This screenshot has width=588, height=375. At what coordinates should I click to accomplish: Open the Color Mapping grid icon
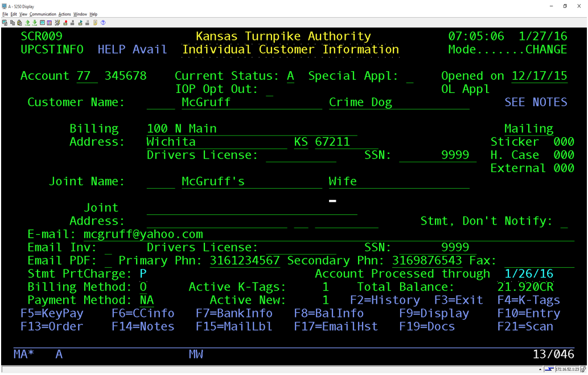click(x=49, y=23)
